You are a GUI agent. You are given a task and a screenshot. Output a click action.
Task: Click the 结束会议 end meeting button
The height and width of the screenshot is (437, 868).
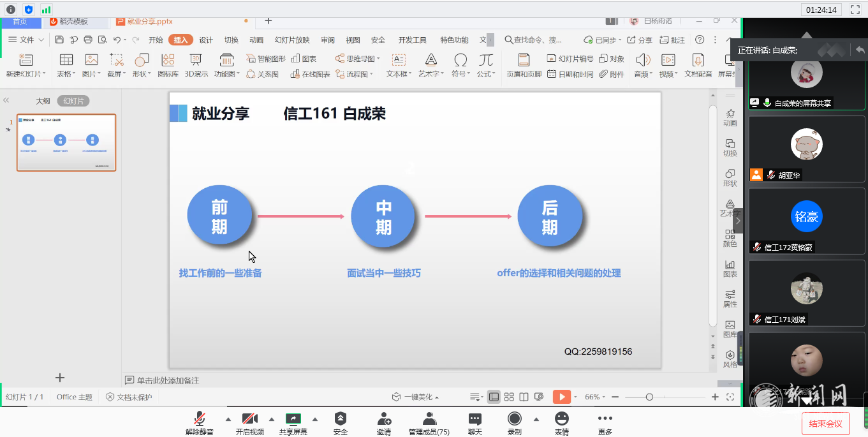click(825, 424)
